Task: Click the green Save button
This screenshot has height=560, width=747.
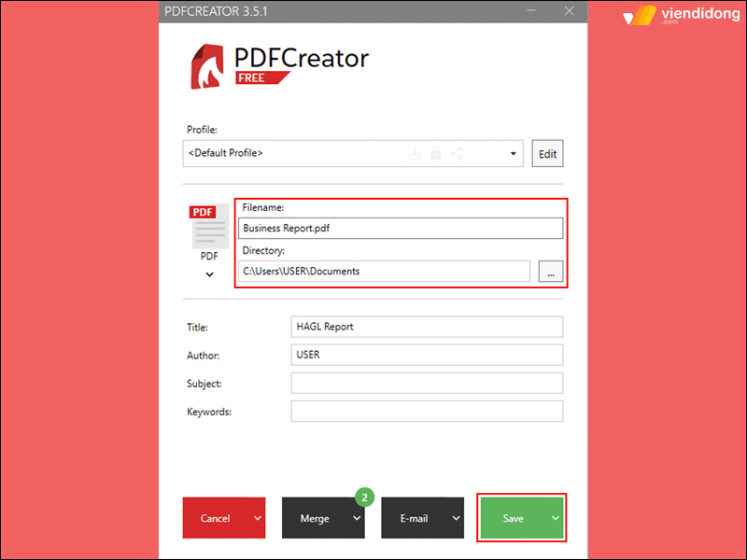Action: (514, 518)
